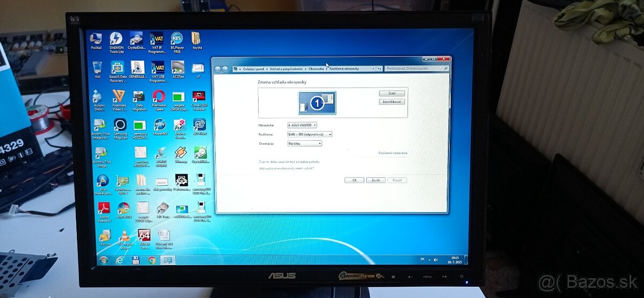Launch DAEMON Tools Lite shortcut

pyautogui.click(x=116, y=42)
